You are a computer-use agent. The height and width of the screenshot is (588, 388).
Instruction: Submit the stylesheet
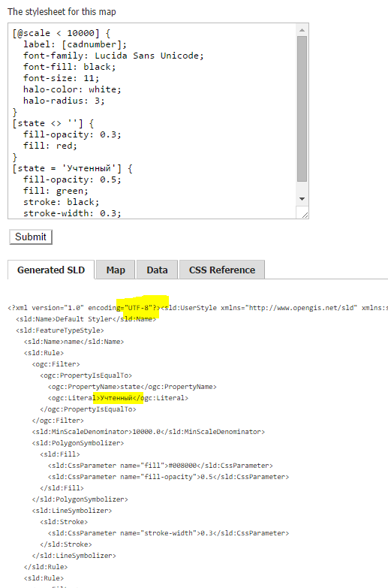point(30,237)
